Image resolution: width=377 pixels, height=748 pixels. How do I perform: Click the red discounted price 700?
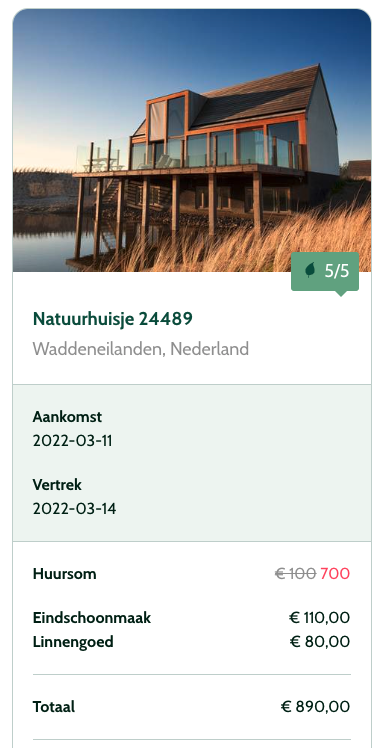click(335, 573)
